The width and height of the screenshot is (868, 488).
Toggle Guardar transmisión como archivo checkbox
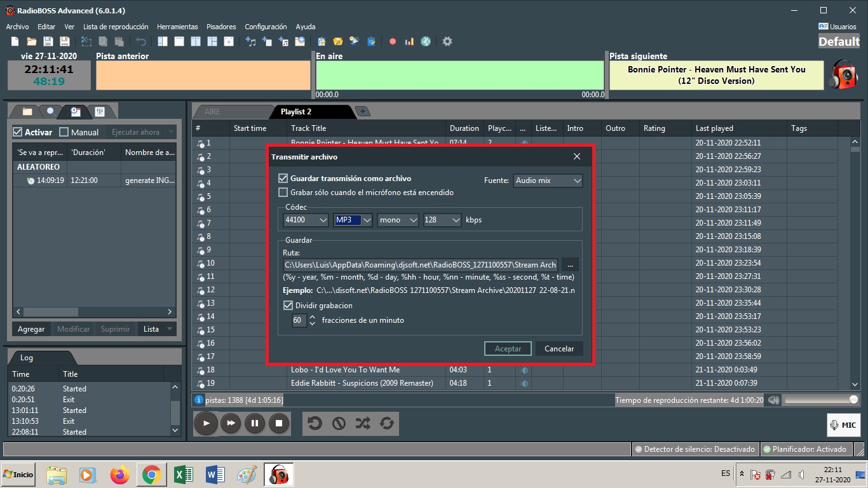(x=283, y=179)
